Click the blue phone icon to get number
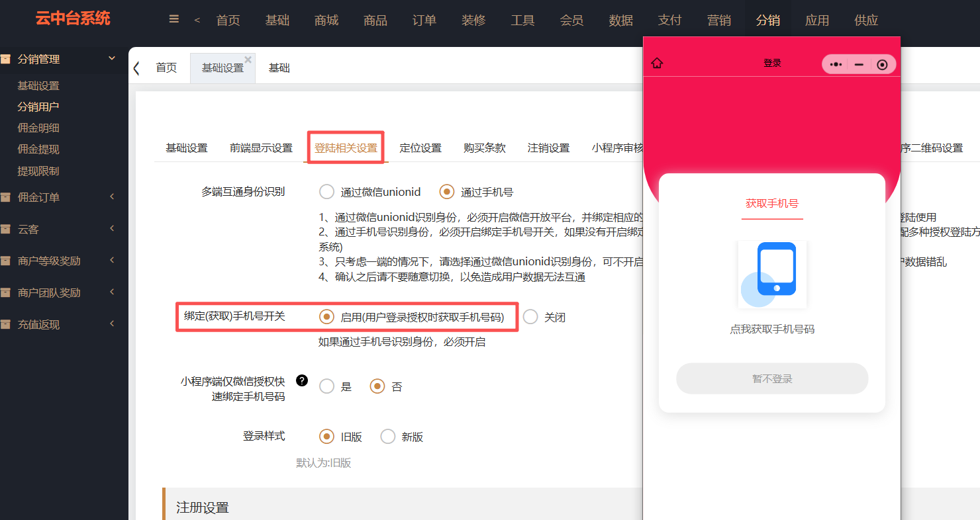 772,274
